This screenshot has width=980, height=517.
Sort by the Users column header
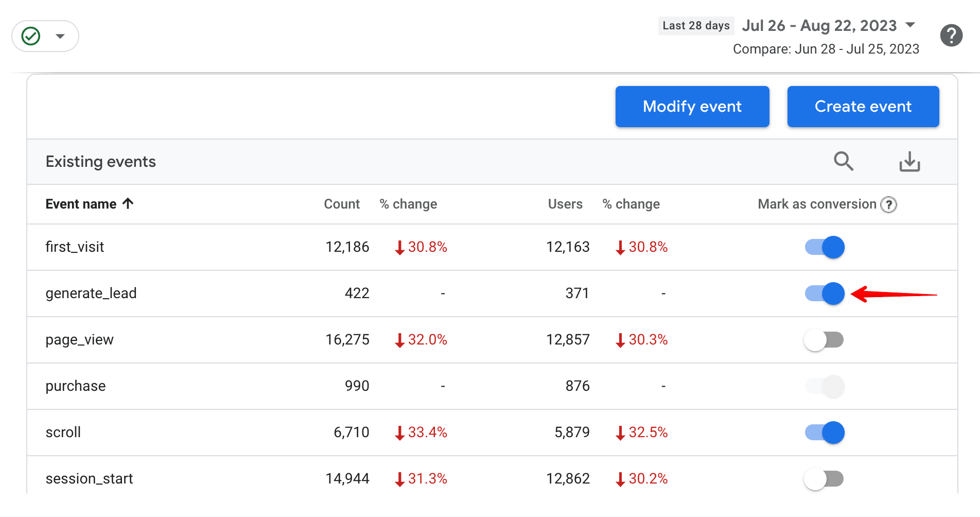coord(565,204)
